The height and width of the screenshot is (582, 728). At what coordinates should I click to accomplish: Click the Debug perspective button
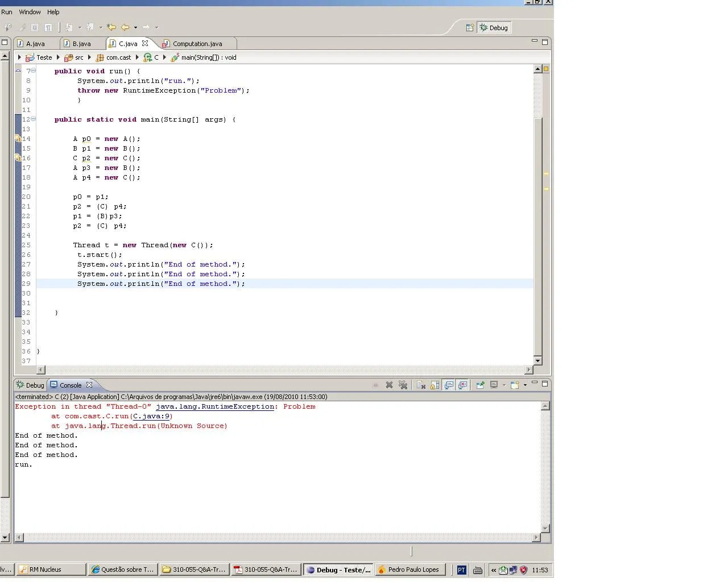point(494,28)
